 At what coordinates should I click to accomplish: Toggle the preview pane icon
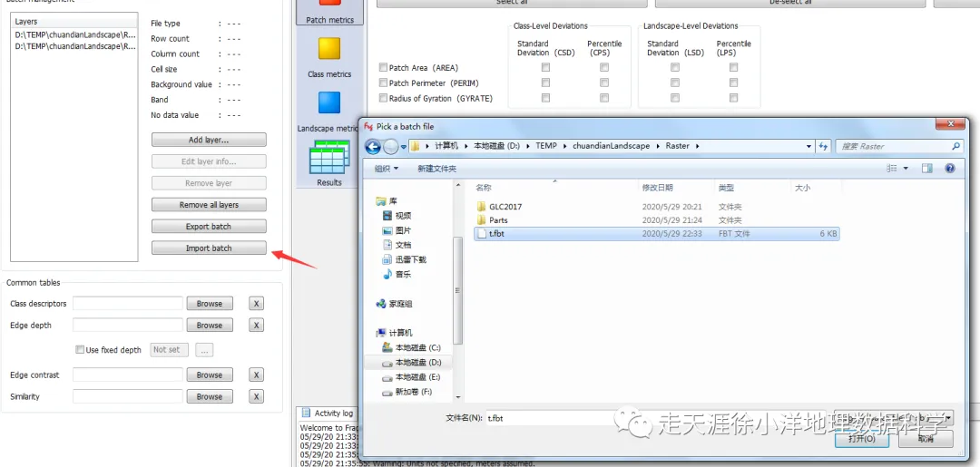[x=927, y=169]
